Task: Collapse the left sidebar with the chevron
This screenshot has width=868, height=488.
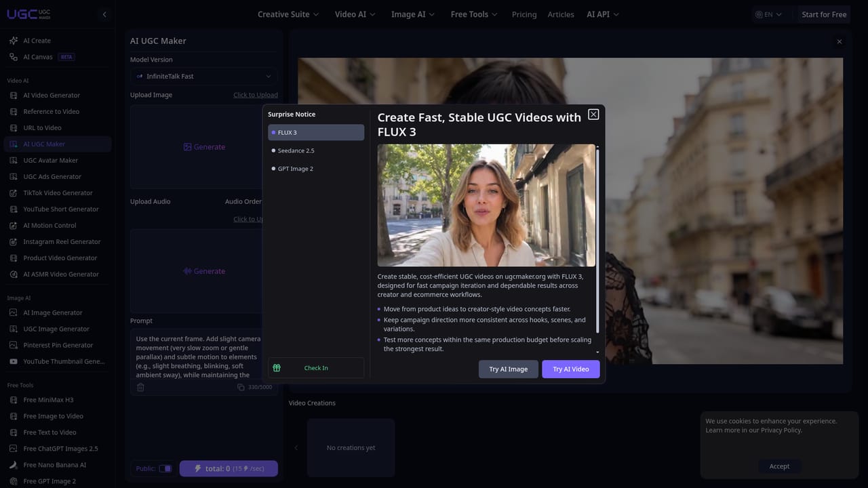Action: tap(104, 14)
